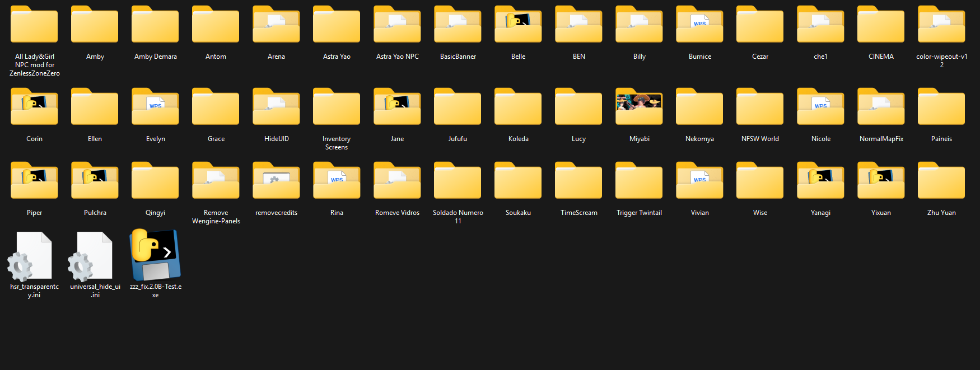The height and width of the screenshot is (370, 980).
Task: Open the Romeve Vidros folder
Action: pos(397,181)
